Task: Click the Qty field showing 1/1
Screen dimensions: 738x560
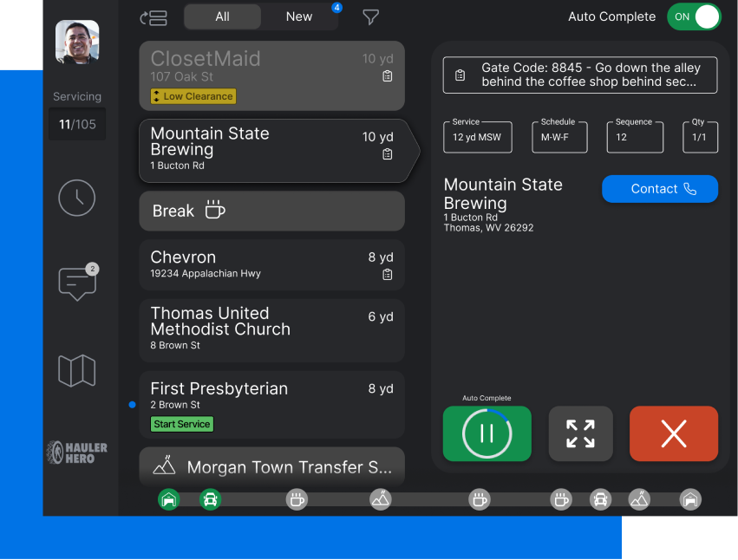Action: tap(701, 136)
